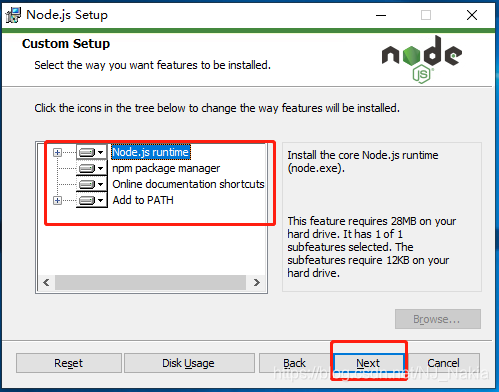Select Online documentation shortcuts tree item
The image size is (499, 392).
188,184
